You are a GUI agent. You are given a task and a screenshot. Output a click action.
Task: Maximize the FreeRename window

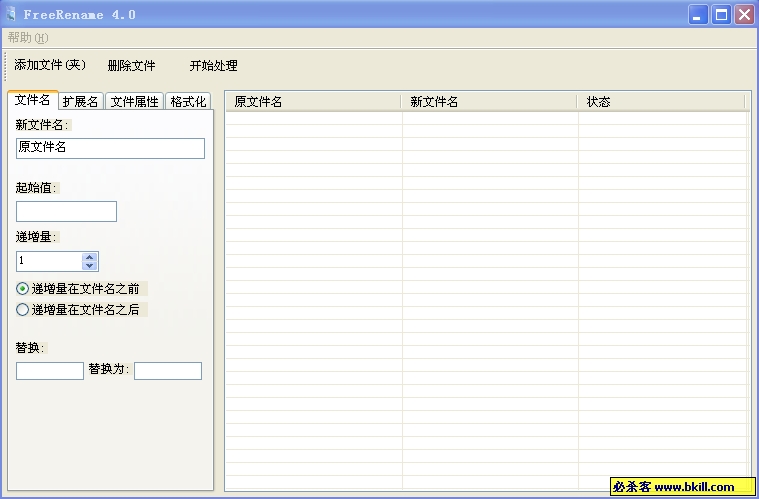pyautogui.click(x=721, y=15)
